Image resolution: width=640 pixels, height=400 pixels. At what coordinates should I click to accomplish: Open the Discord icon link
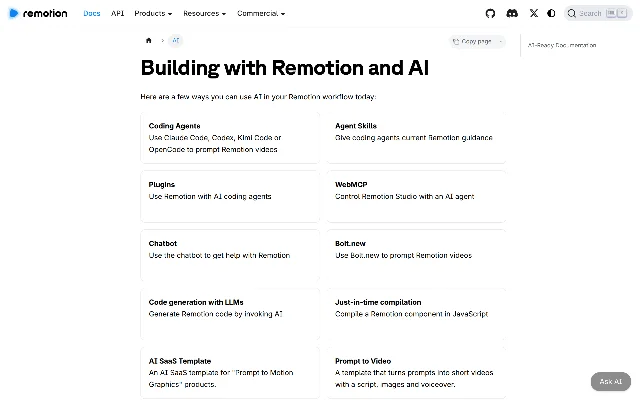tap(512, 13)
